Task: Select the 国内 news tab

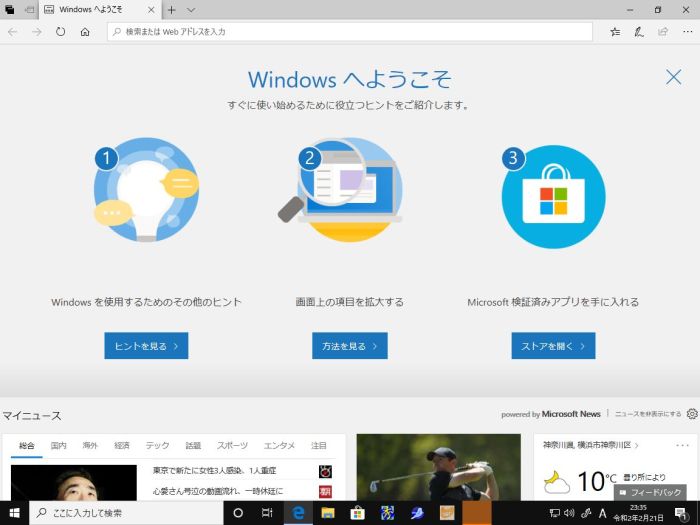Action: coord(58,445)
